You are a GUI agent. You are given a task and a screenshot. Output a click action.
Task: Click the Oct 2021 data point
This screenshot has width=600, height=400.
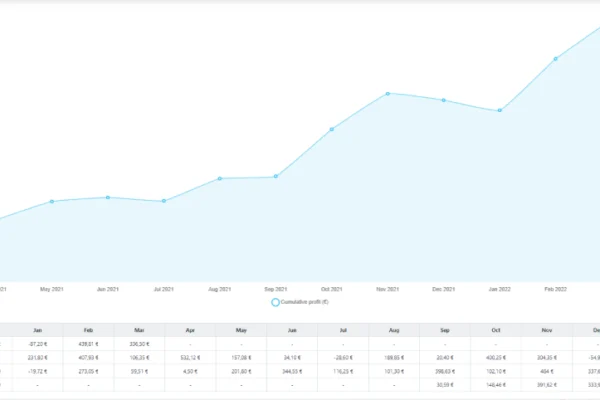click(332, 129)
